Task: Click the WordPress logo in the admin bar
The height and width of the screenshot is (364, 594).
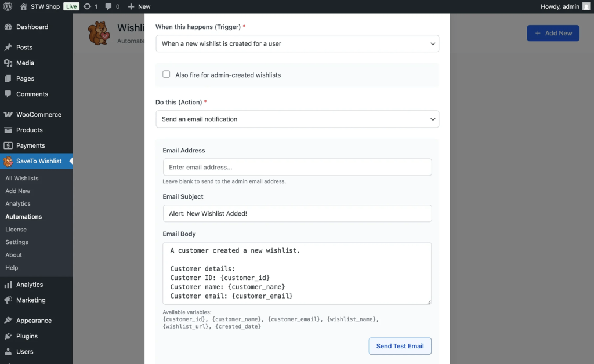Action: [x=6, y=6]
